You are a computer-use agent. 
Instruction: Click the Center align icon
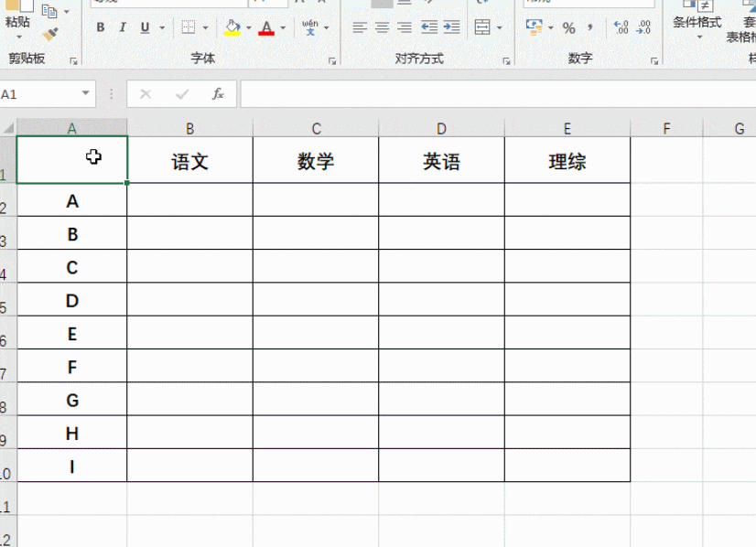(x=382, y=27)
